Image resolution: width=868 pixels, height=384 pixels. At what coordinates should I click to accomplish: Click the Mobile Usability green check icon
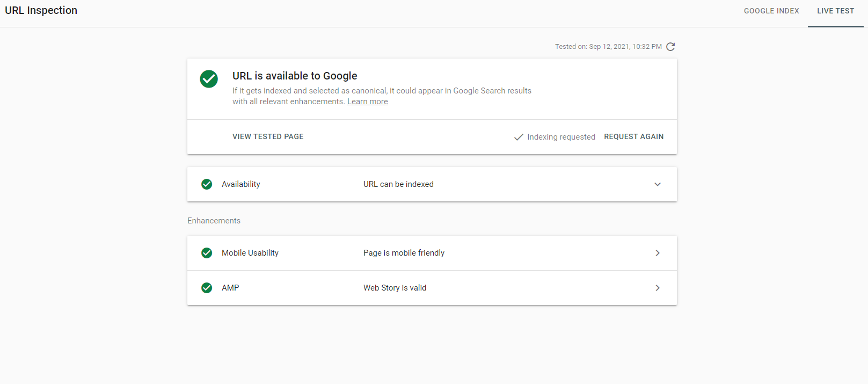207,253
